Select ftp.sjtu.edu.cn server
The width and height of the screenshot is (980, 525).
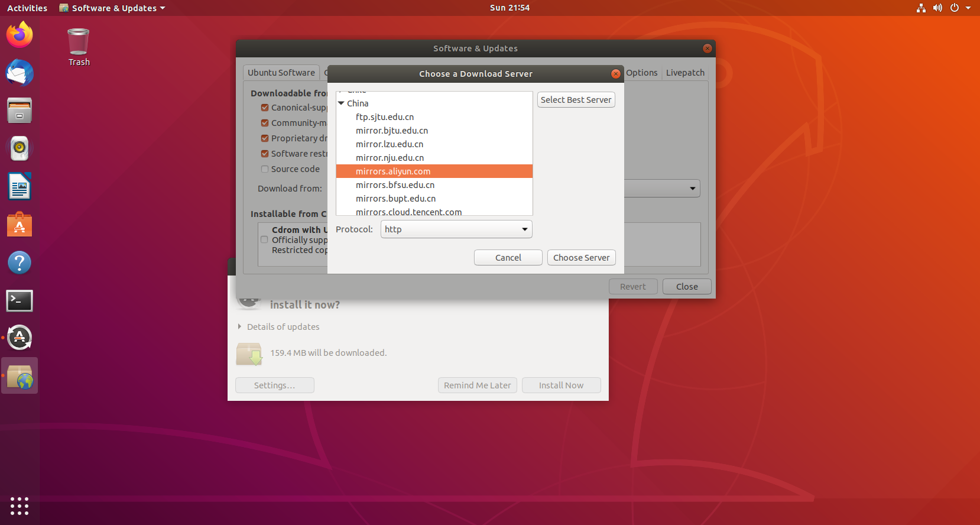pyautogui.click(x=434, y=117)
